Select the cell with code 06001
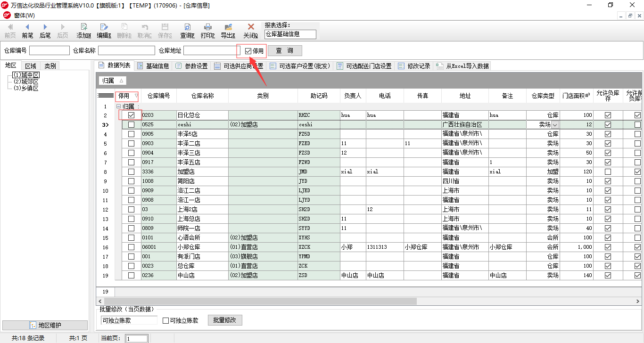This screenshot has height=343, width=644. [158, 247]
